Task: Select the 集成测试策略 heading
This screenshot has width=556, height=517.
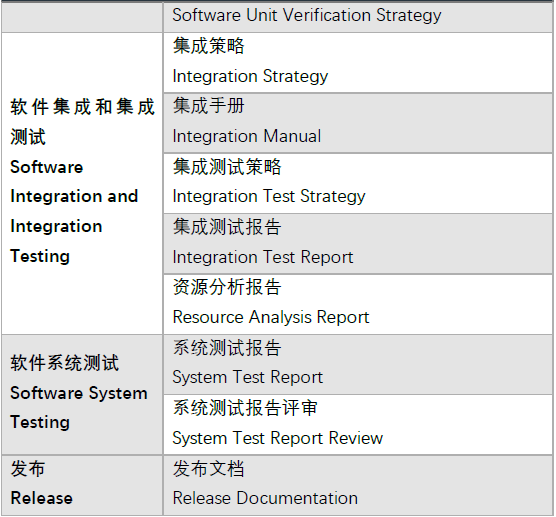Action: 227,166
